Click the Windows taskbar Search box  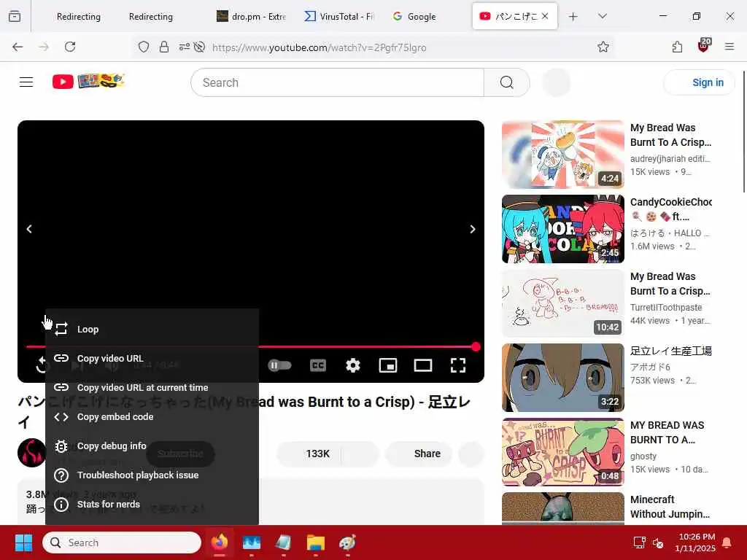pyautogui.click(x=122, y=542)
